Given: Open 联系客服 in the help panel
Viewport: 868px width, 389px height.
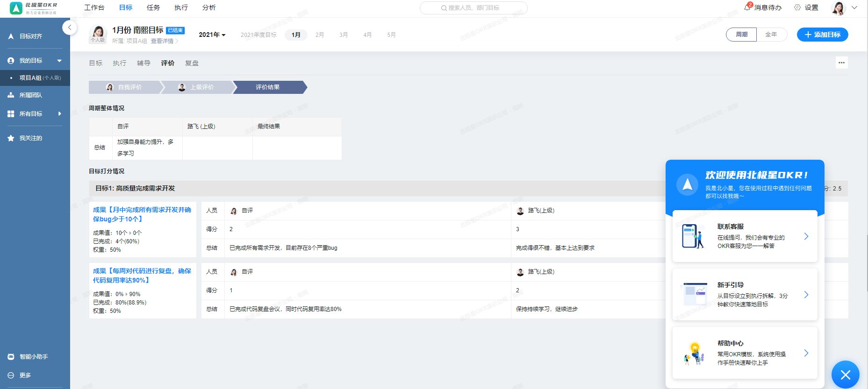Looking at the screenshot, I should pos(745,236).
